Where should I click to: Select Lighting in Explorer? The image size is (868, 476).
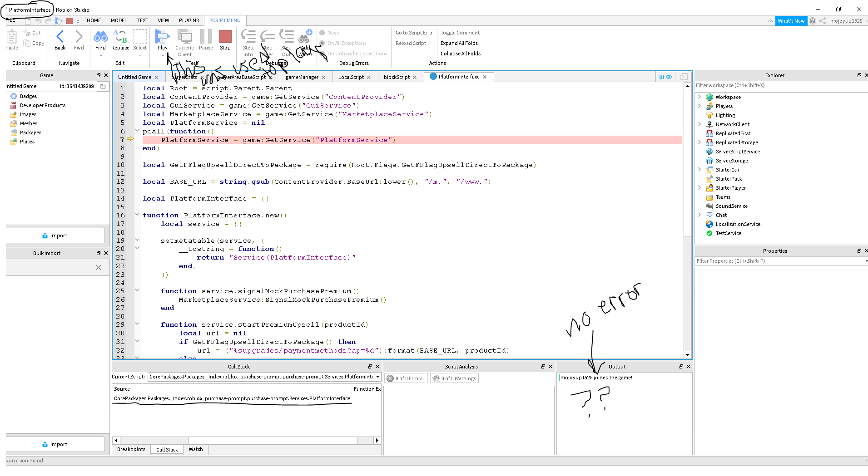(725, 115)
